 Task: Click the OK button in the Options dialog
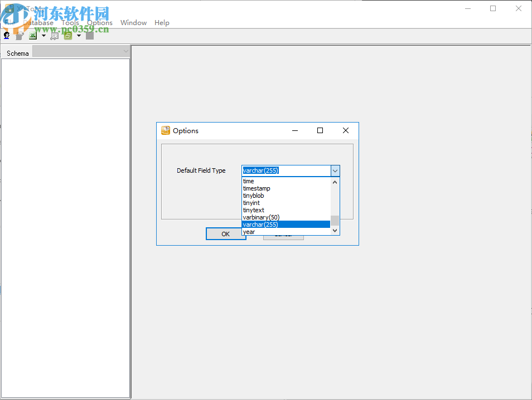tap(226, 233)
